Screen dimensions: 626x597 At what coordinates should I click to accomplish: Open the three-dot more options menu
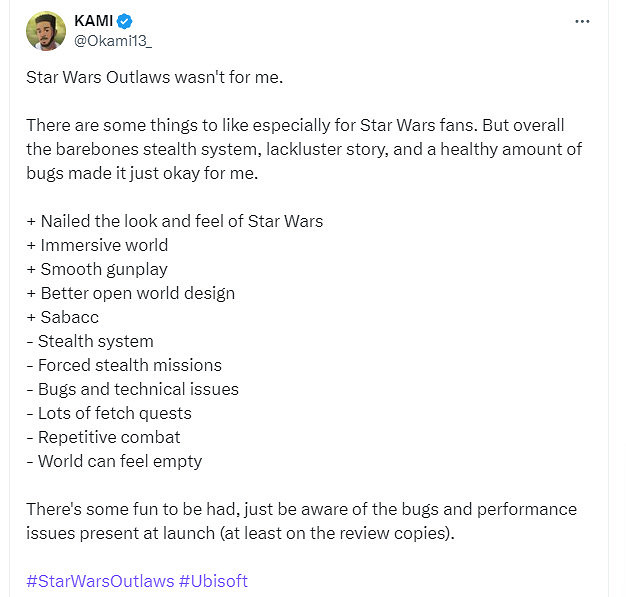(x=583, y=21)
